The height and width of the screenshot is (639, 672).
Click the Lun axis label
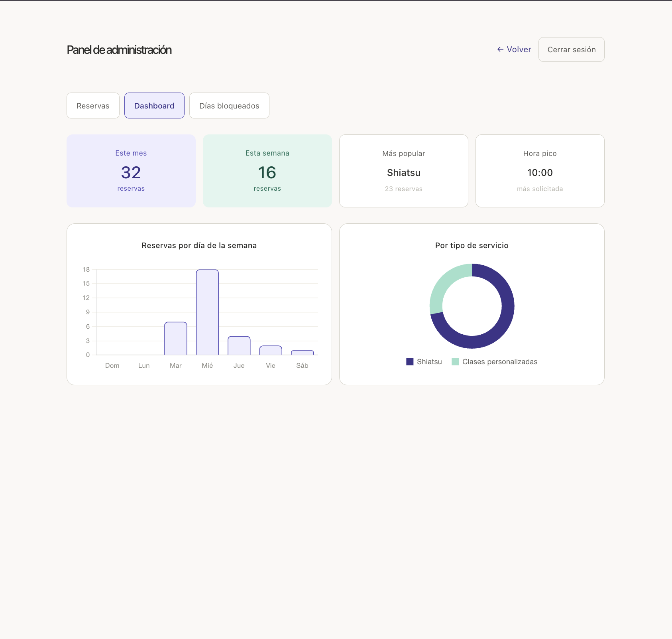pos(144,366)
